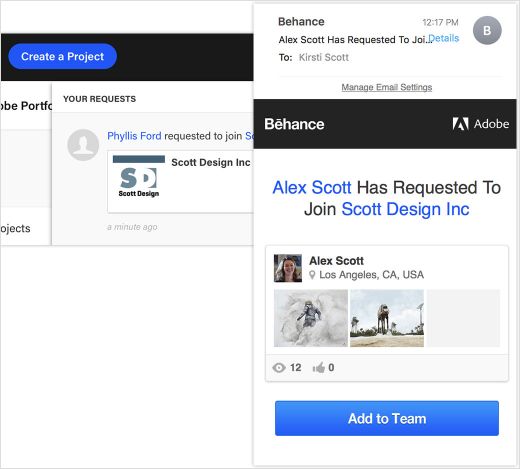Open Scott Design Inc link in headline
520x469 pixels.
(x=405, y=209)
